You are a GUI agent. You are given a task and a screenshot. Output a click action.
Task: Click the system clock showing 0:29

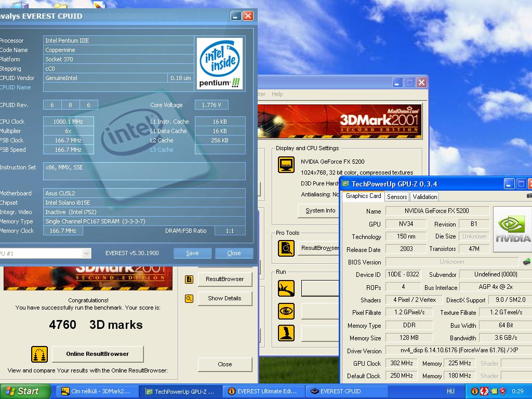pyautogui.click(x=518, y=392)
